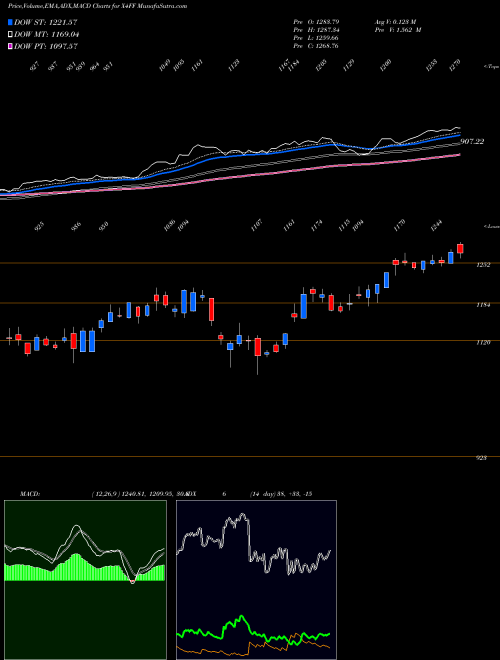Click the lows-row label 1107
The image size is (500, 660).
(x=256, y=225)
